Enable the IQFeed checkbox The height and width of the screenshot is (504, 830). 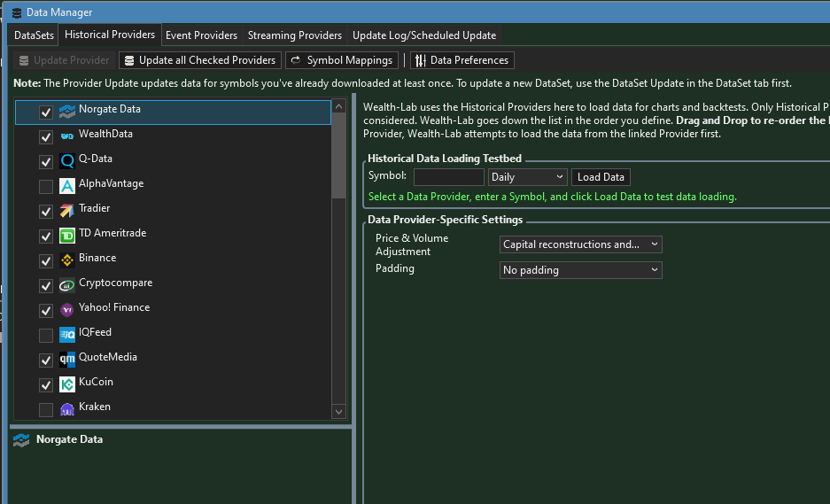46,335
